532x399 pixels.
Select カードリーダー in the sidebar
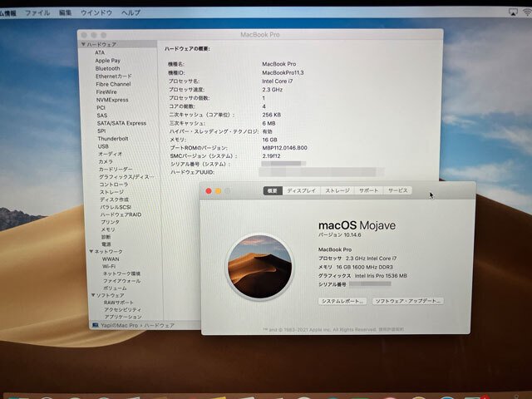point(116,170)
